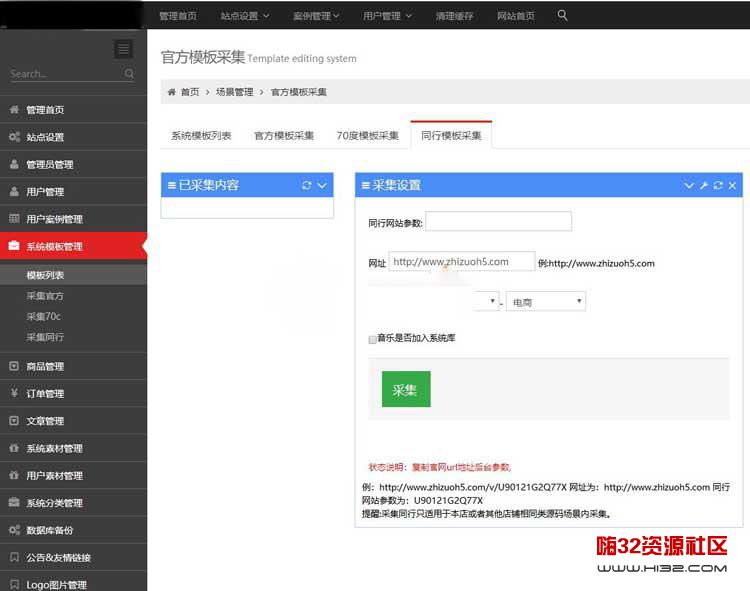Toggle the sidebar hamburger menu button
Screen dimensions: 750x591
coord(123,49)
